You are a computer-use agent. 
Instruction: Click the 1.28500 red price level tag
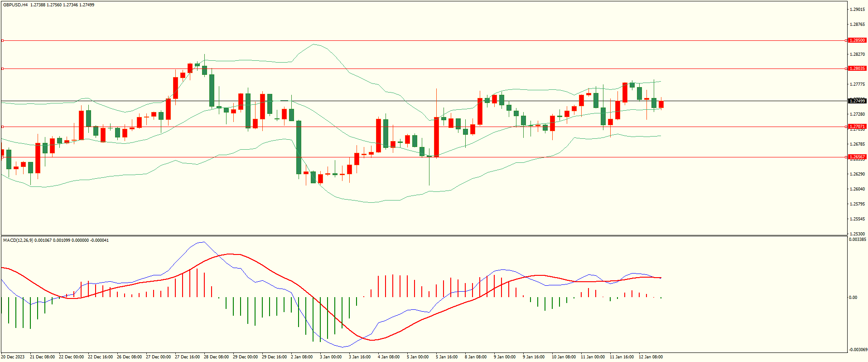click(x=857, y=40)
